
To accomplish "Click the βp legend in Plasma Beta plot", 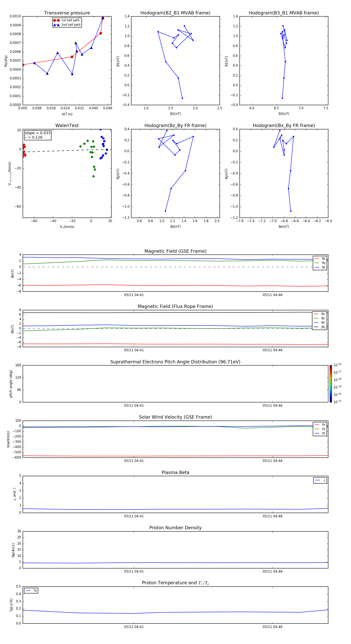I will [x=320, y=480].
